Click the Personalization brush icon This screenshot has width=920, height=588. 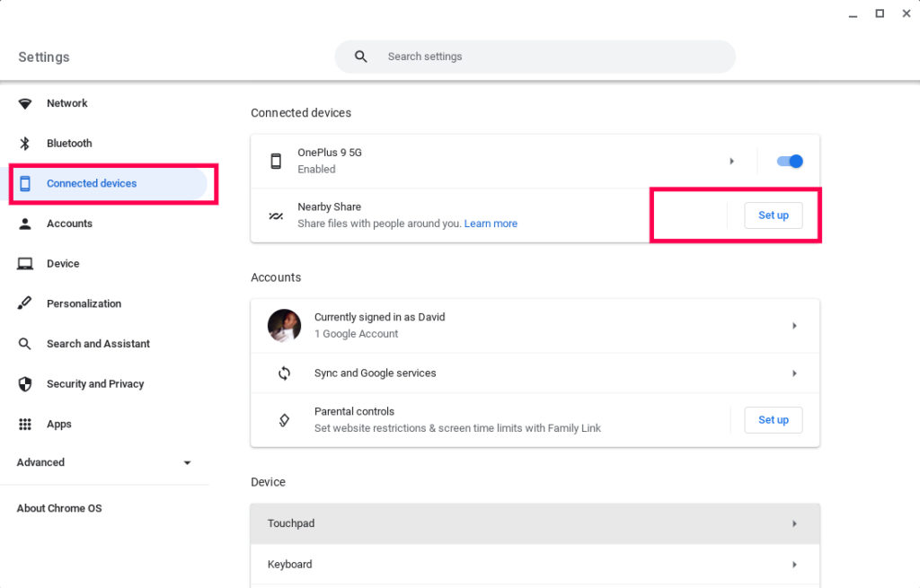[x=24, y=303]
